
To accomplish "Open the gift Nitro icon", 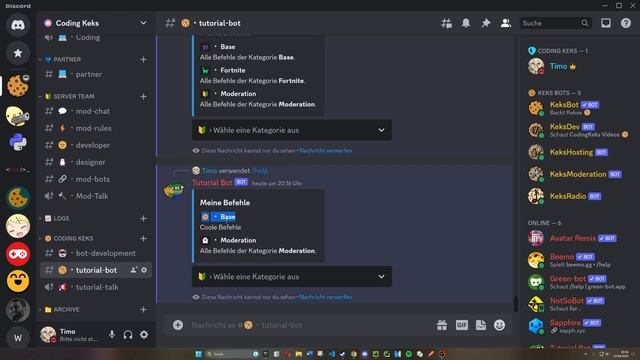I will 442,325.
